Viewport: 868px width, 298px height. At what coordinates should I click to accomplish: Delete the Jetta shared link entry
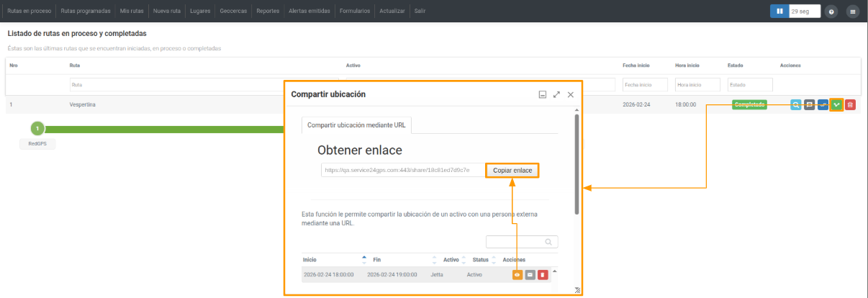pyautogui.click(x=543, y=274)
